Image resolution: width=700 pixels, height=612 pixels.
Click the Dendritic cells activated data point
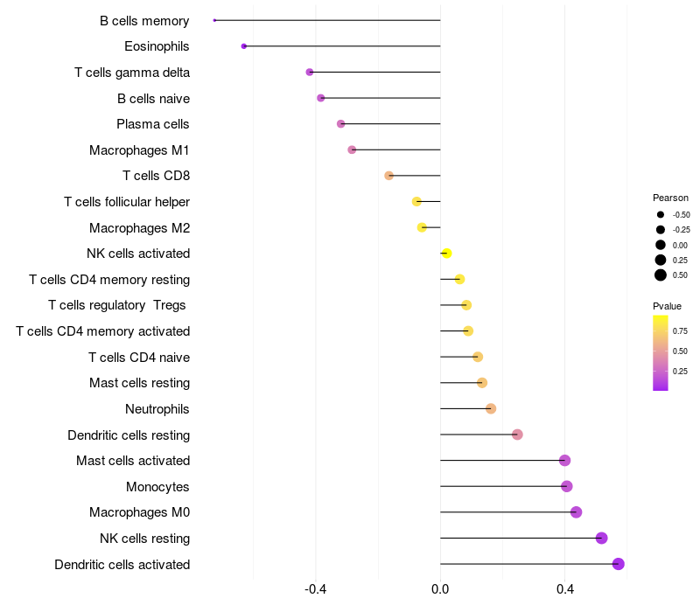619,564
